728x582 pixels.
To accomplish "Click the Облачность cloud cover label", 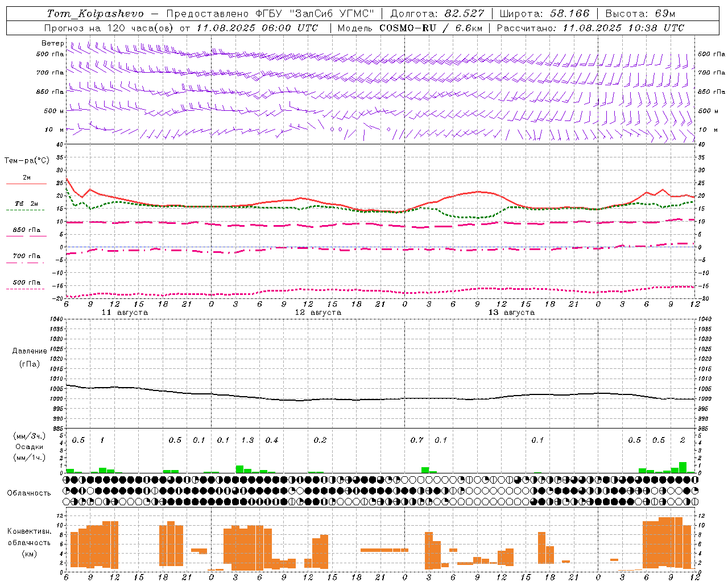I will [29, 493].
